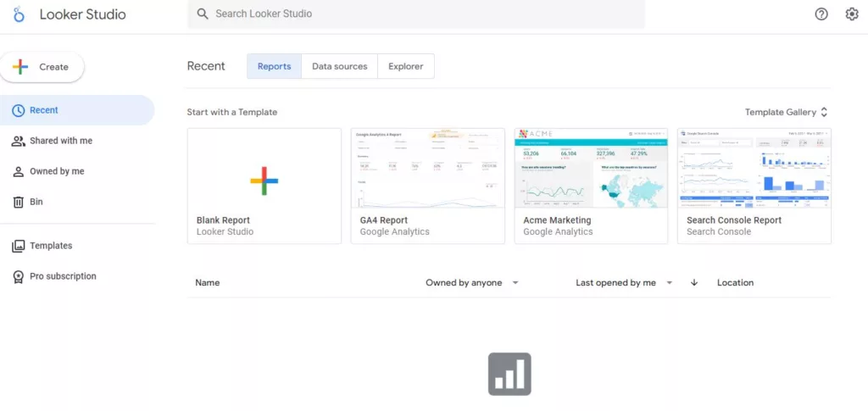Open Owned by me section
Screen dimensions: 868x411
pos(77,171)
